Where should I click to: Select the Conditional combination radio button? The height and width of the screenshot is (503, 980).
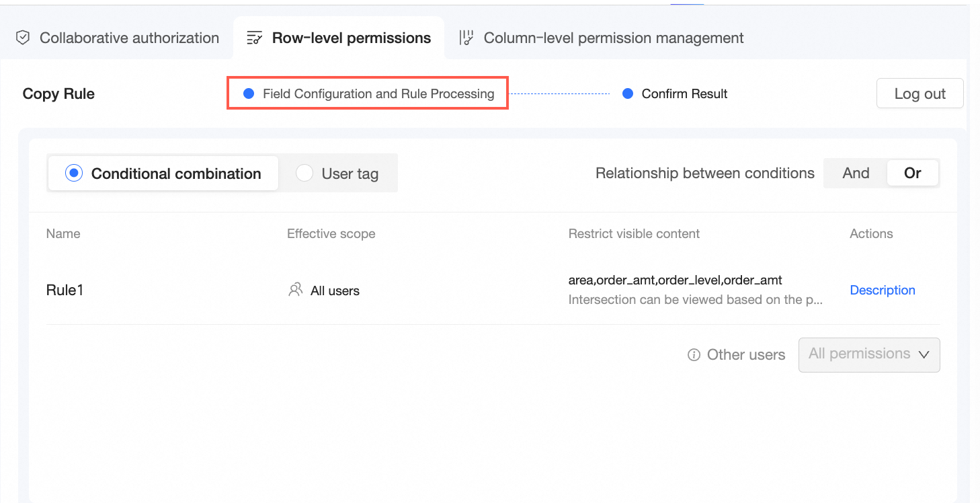point(73,173)
